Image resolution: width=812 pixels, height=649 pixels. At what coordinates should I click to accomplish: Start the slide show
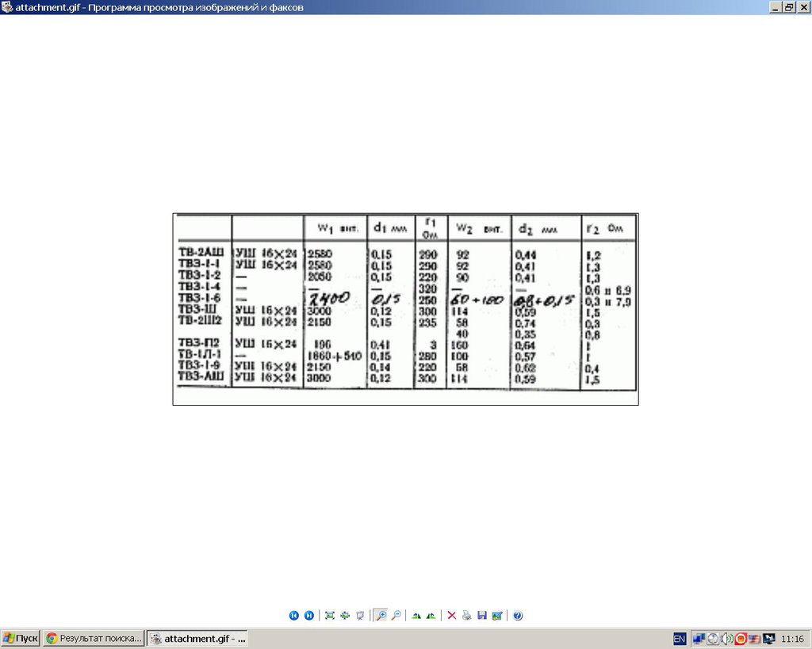[360, 615]
